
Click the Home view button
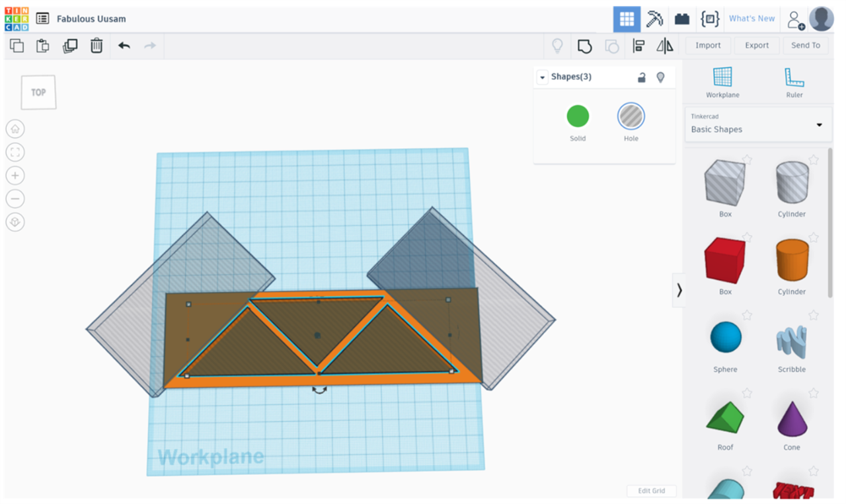click(x=15, y=129)
